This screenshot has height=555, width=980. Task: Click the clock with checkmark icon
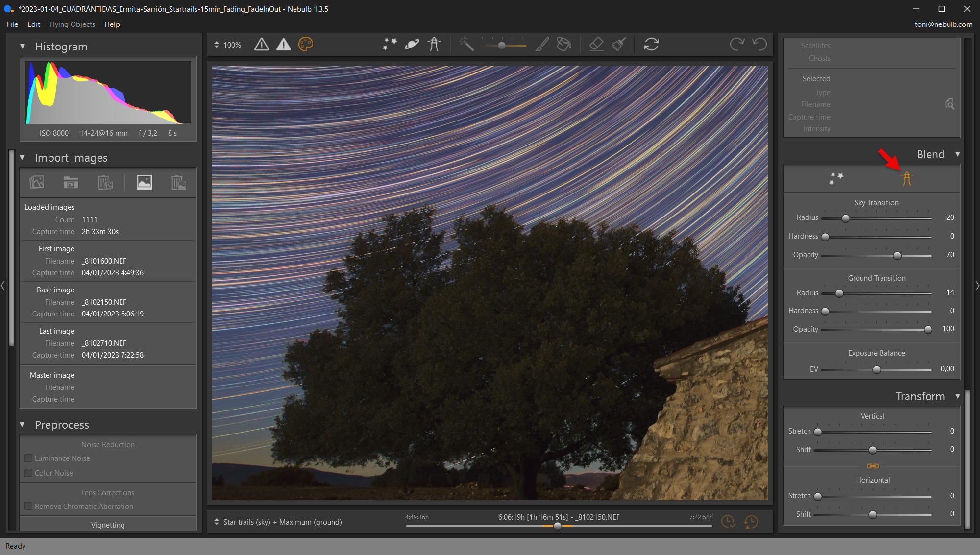coord(728,522)
